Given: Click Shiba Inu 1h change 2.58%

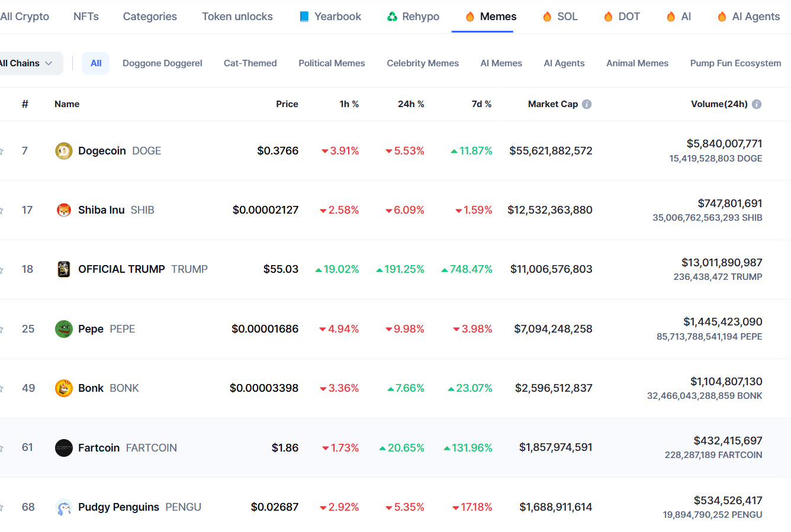Looking at the screenshot, I should [x=339, y=210].
